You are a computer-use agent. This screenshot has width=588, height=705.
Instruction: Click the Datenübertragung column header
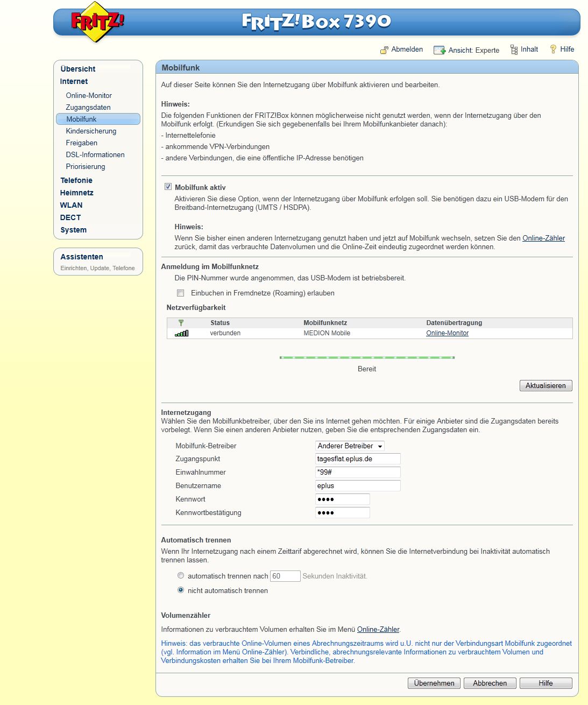(x=454, y=323)
